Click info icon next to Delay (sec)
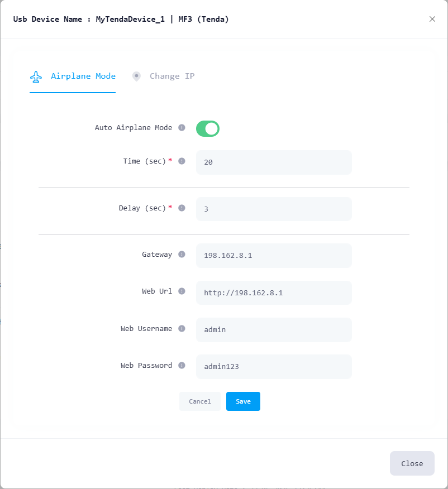 click(182, 208)
